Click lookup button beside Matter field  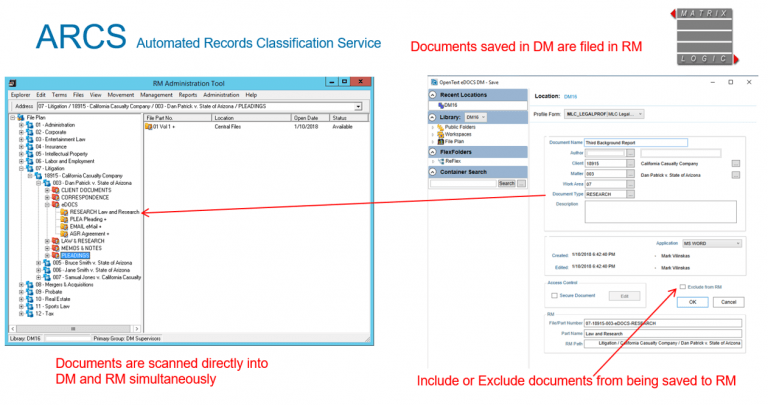[x=630, y=174]
